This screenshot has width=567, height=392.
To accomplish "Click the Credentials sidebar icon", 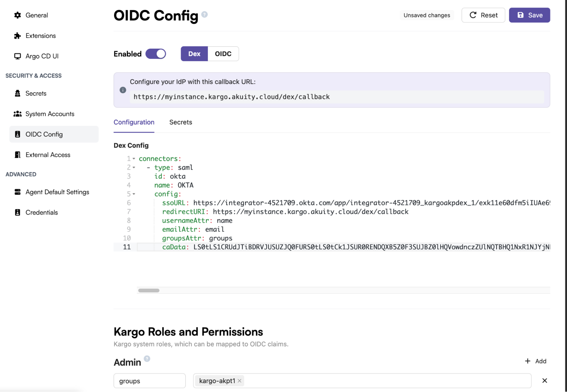I will pos(18,212).
